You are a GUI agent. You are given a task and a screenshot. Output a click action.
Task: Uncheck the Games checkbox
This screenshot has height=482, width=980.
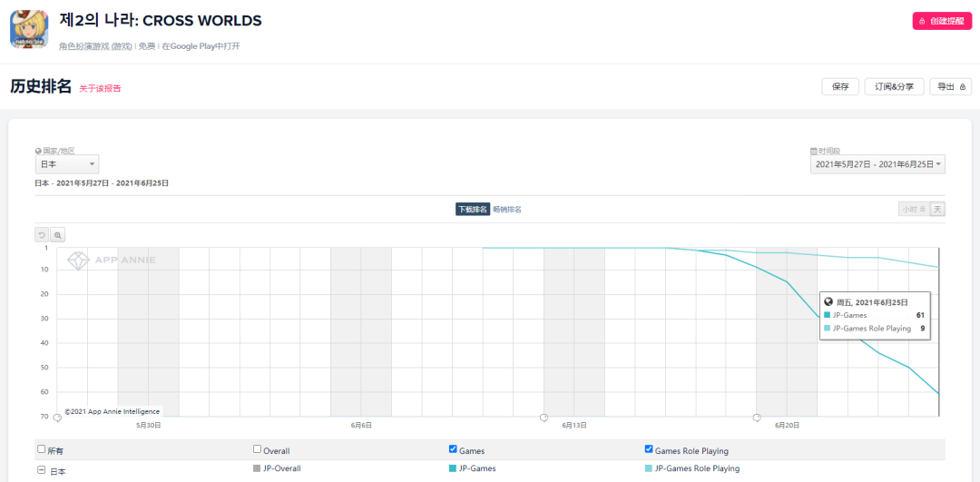(x=453, y=448)
